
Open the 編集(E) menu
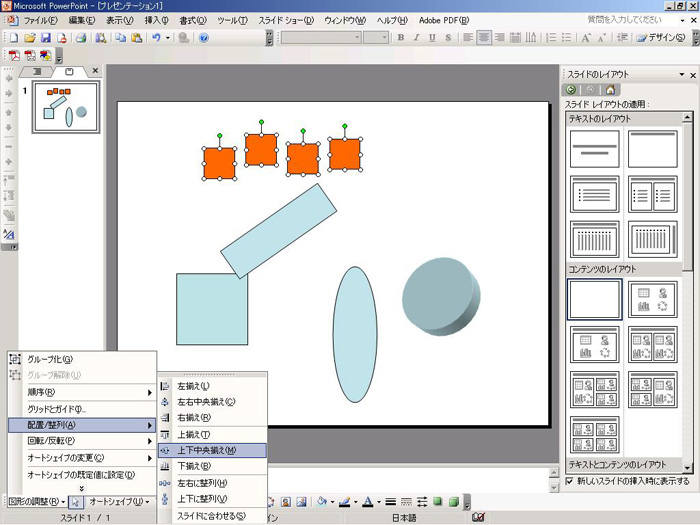(x=82, y=20)
